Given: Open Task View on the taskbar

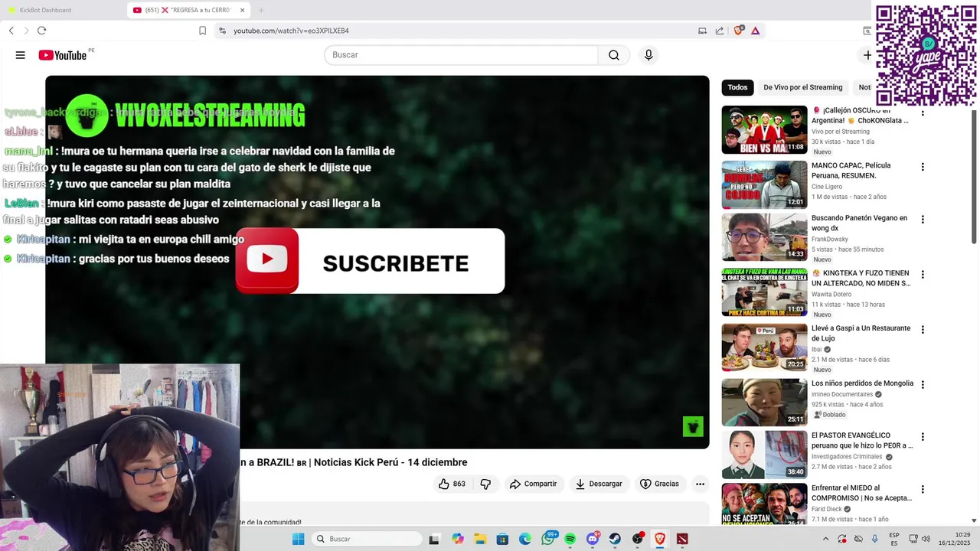Looking at the screenshot, I should pos(434,539).
